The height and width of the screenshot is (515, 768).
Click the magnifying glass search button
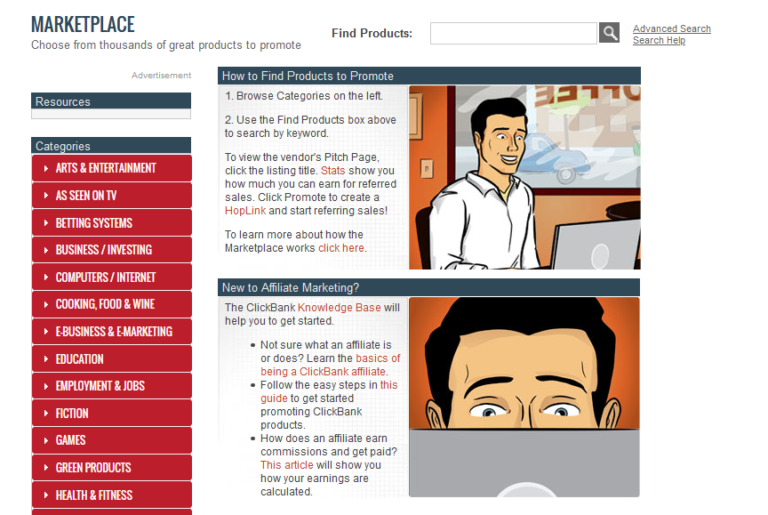click(x=609, y=33)
